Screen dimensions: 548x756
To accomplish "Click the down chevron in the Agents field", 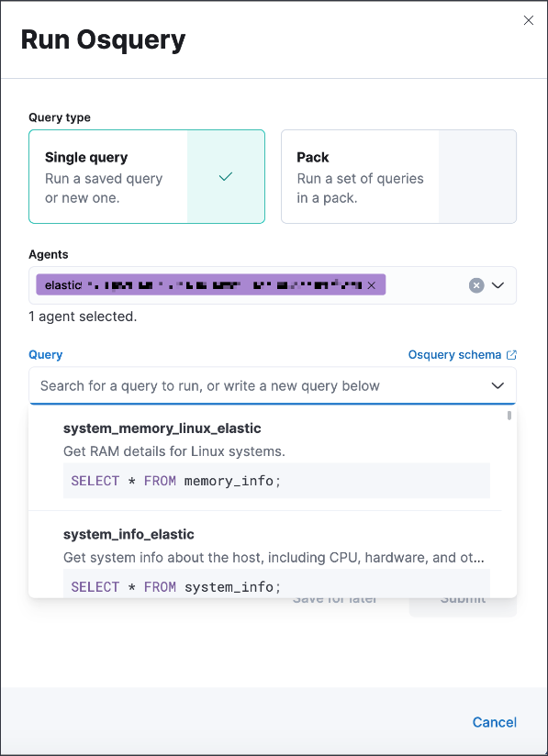I will [x=498, y=284].
